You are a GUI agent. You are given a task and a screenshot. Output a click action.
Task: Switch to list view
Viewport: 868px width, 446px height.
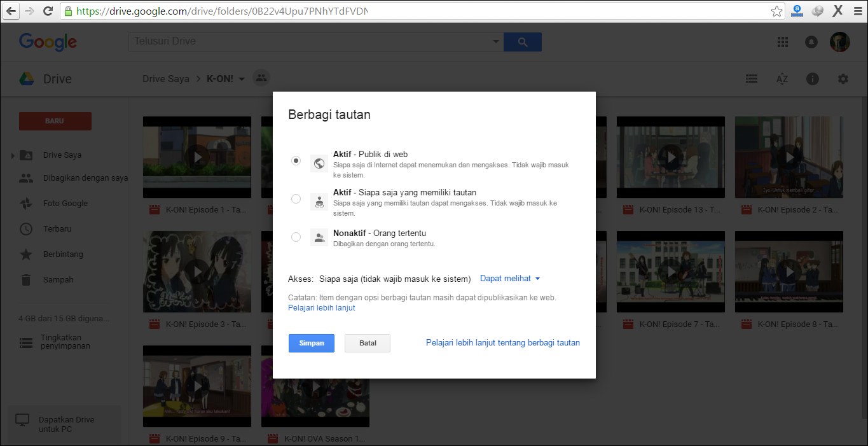(x=752, y=79)
